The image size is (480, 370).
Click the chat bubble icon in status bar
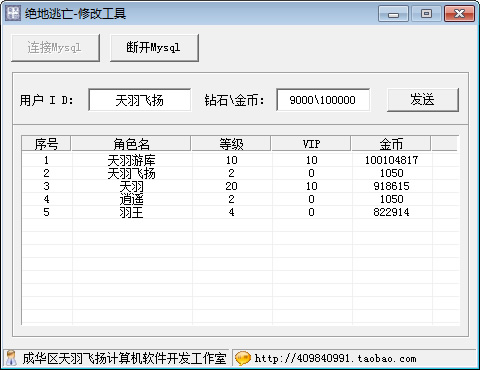[242, 358]
